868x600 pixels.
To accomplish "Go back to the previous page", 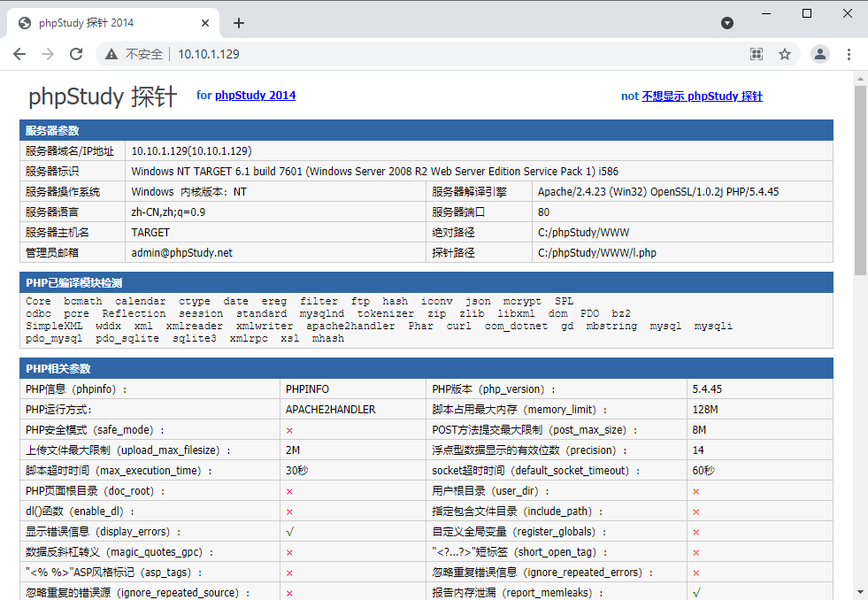I will pos(19,54).
